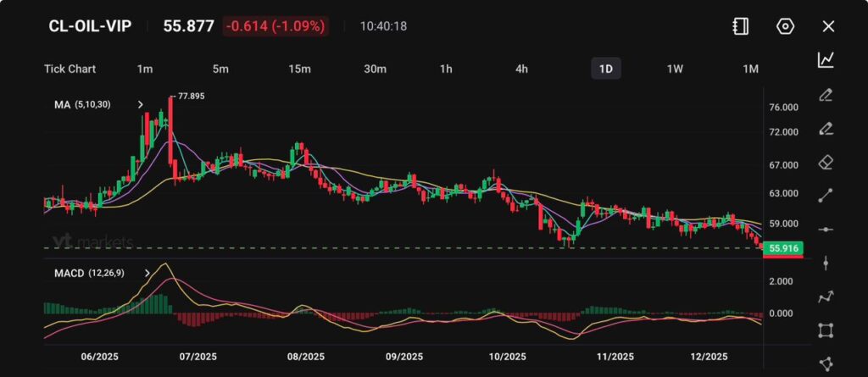
Task: Switch to the 1M monthly timeframe
Action: 750,69
